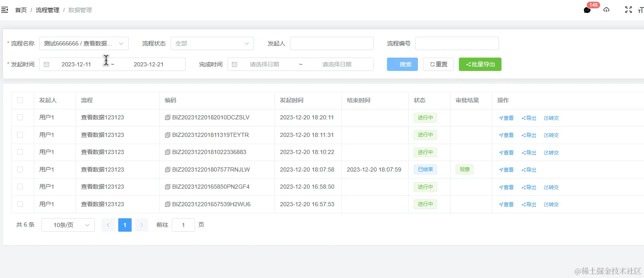
Task: Click 导出 for row BIZ20231220182010DCZSLV
Action: [529, 118]
